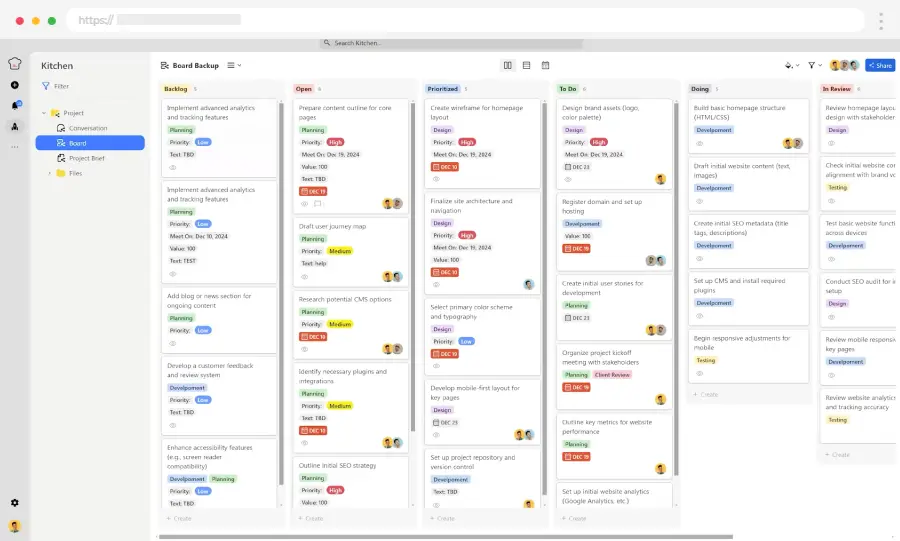Click the three-dots more icon in sidebar

click(x=15, y=147)
